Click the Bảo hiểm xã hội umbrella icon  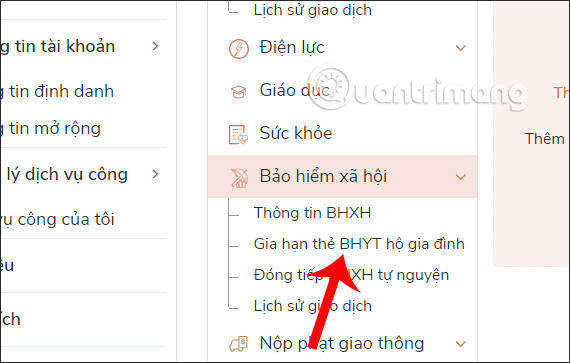coord(239,178)
